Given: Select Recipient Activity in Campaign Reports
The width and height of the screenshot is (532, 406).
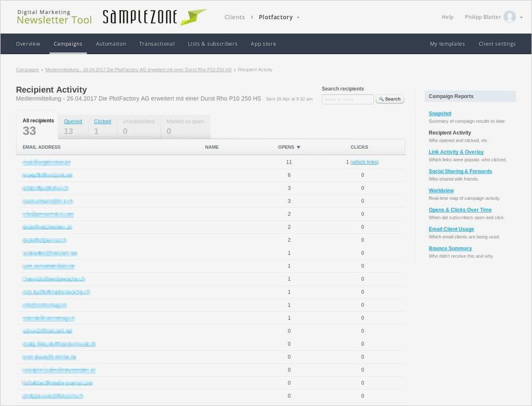Looking at the screenshot, I should click(450, 132).
